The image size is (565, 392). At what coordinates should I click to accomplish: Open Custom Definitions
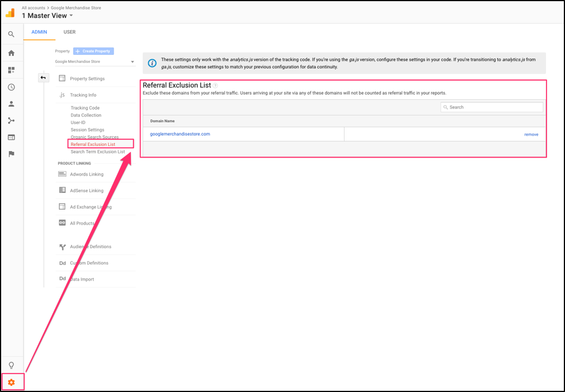point(89,263)
